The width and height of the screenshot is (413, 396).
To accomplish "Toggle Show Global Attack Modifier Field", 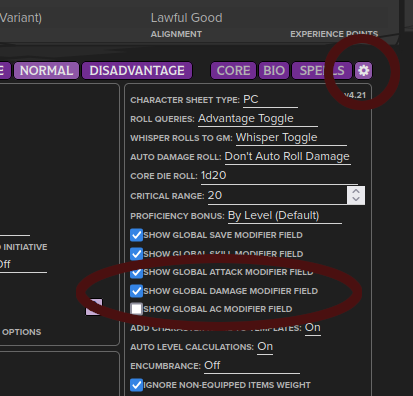I will (136, 272).
